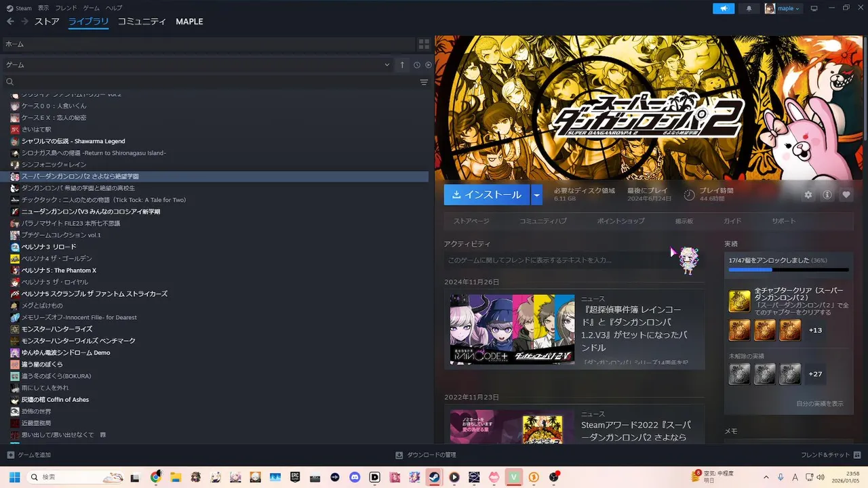Open the コミュニティハブ link
The image size is (868, 488).
tap(543, 221)
